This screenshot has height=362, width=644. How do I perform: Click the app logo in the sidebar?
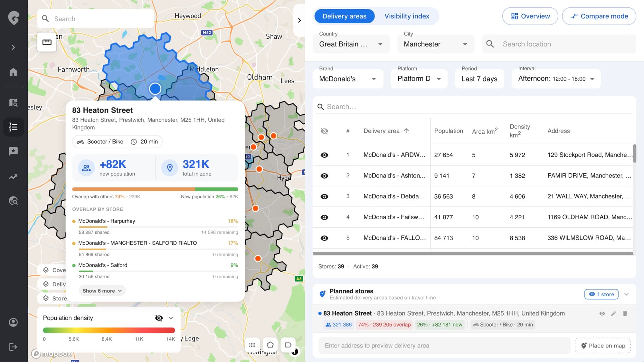14,18
